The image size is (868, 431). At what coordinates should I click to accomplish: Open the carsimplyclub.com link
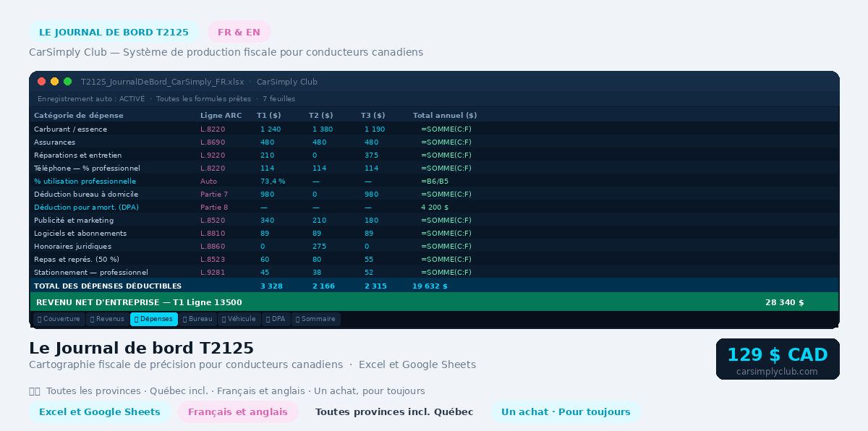point(778,372)
